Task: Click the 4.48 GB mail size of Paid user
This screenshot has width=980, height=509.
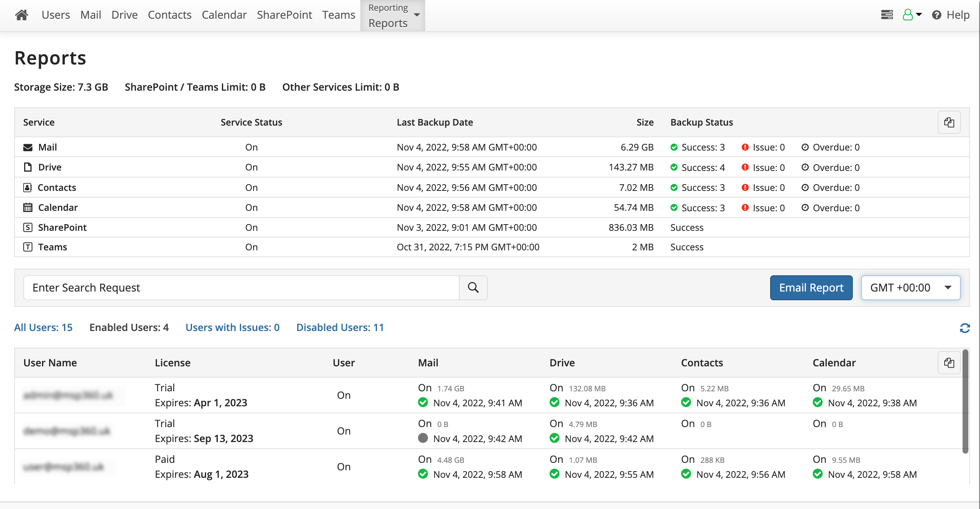Action: 451,460
